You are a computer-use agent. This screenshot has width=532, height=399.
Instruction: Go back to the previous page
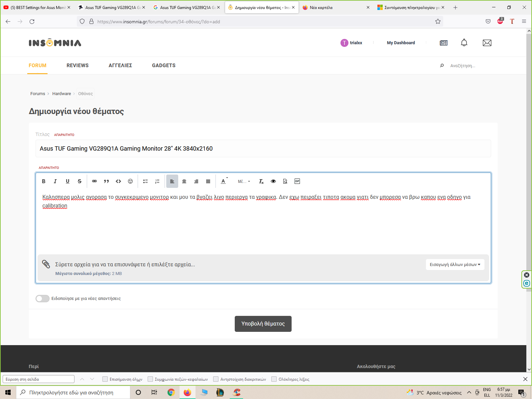point(8,22)
